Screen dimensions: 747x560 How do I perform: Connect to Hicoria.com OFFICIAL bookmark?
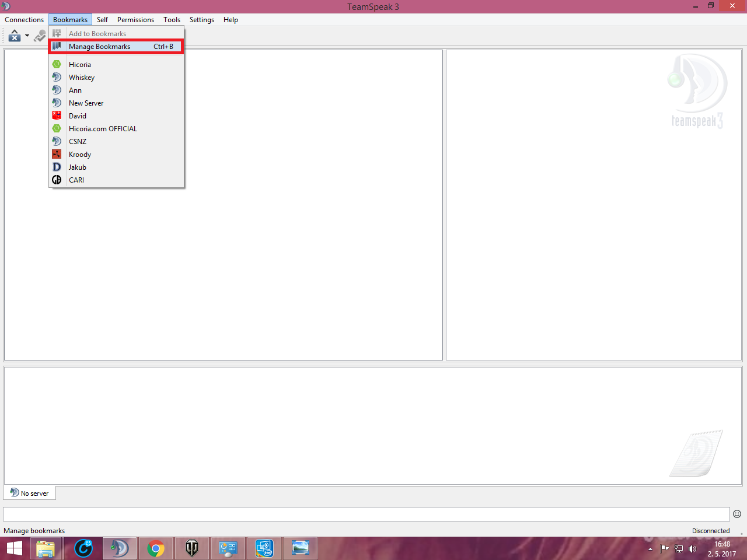click(117, 129)
